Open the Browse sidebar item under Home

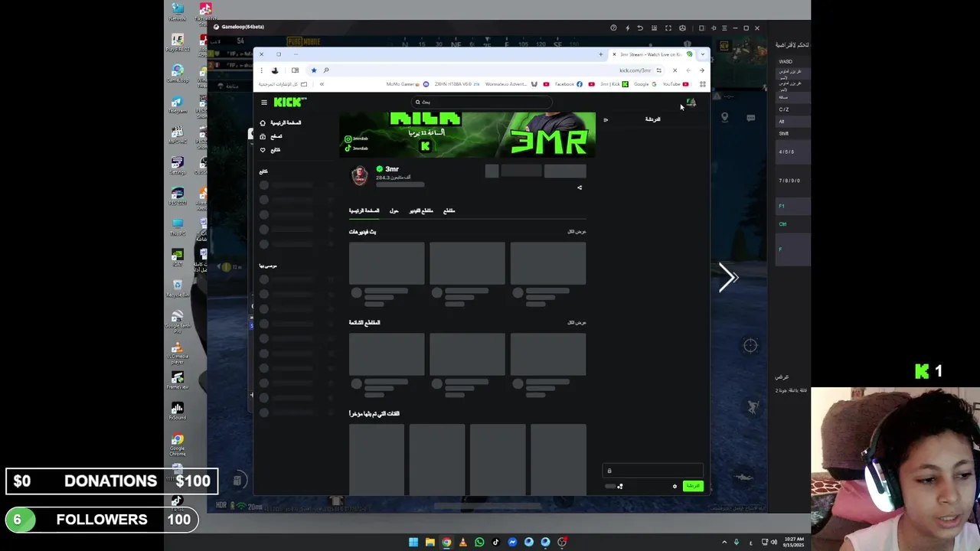pyautogui.click(x=272, y=136)
